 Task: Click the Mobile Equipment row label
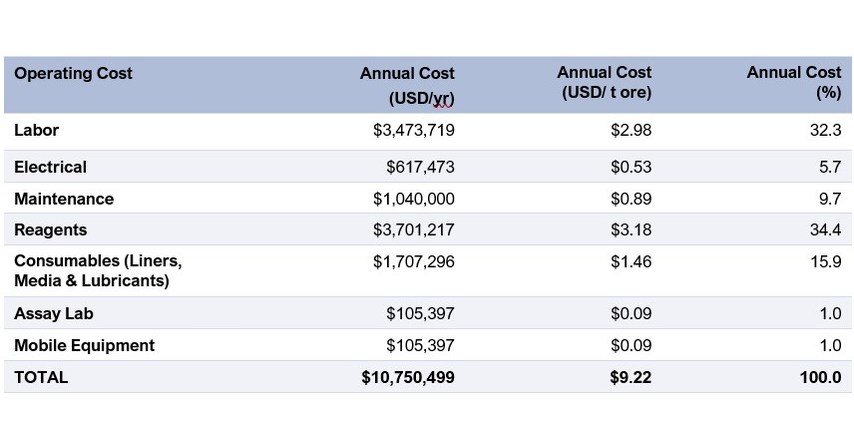[84, 345]
